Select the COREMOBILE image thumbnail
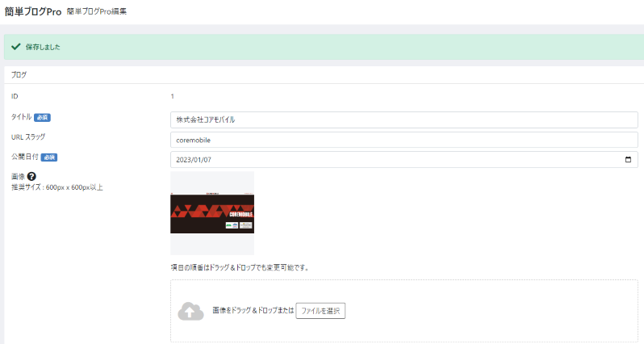The height and width of the screenshot is (344, 644). 212,213
